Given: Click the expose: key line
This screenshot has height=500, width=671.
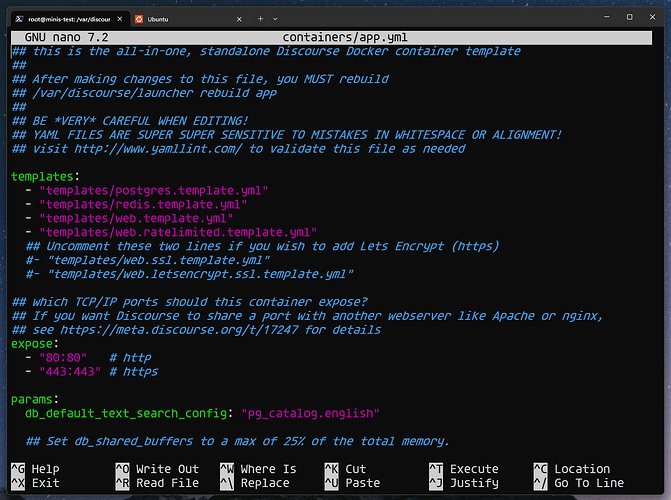Looking at the screenshot, I should coord(35,344).
